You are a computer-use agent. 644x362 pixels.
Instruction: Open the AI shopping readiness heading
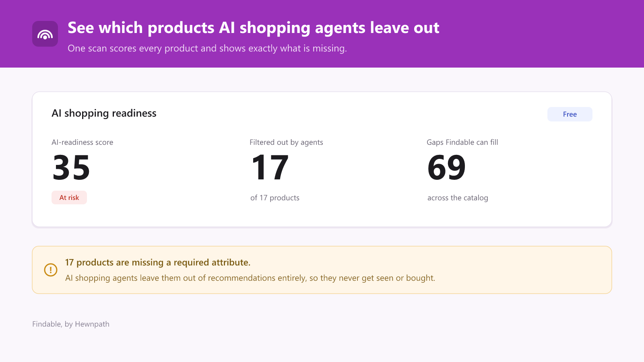point(104,113)
